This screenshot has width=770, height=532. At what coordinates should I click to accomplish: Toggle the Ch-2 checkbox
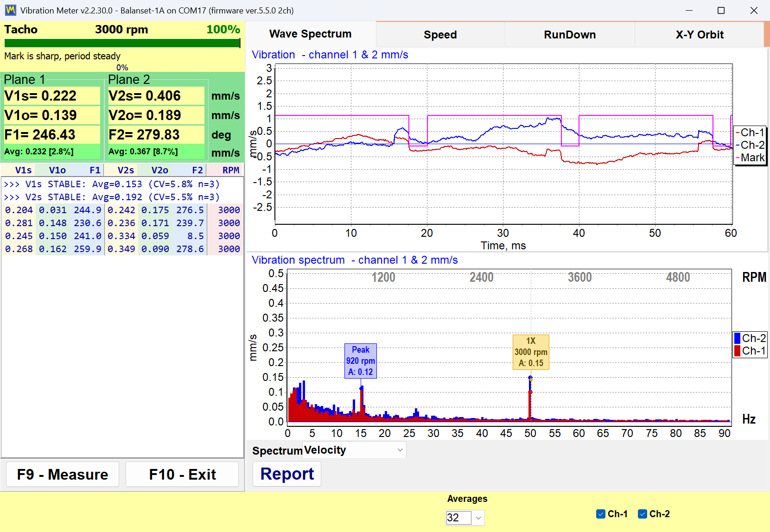pyautogui.click(x=643, y=514)
